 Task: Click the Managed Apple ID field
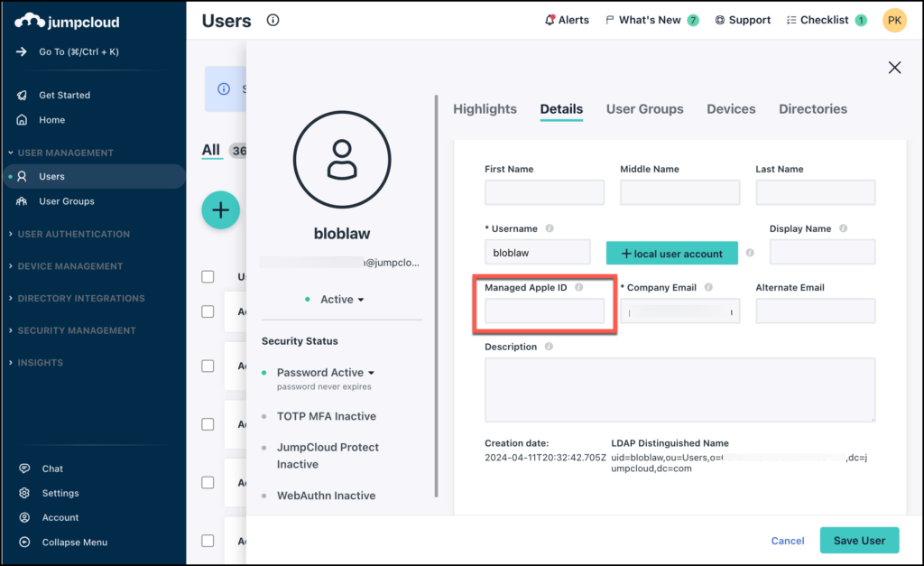(x=544, y=311)
